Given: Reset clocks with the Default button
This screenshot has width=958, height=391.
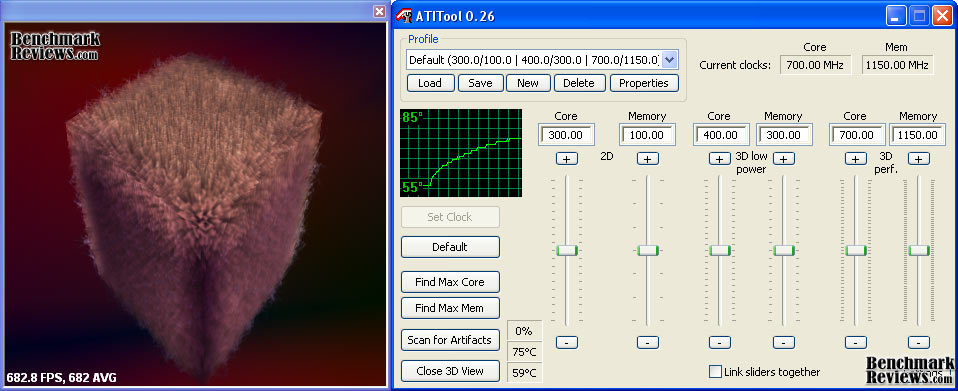Looking at the screenshot, I should [x=450, y=247].
